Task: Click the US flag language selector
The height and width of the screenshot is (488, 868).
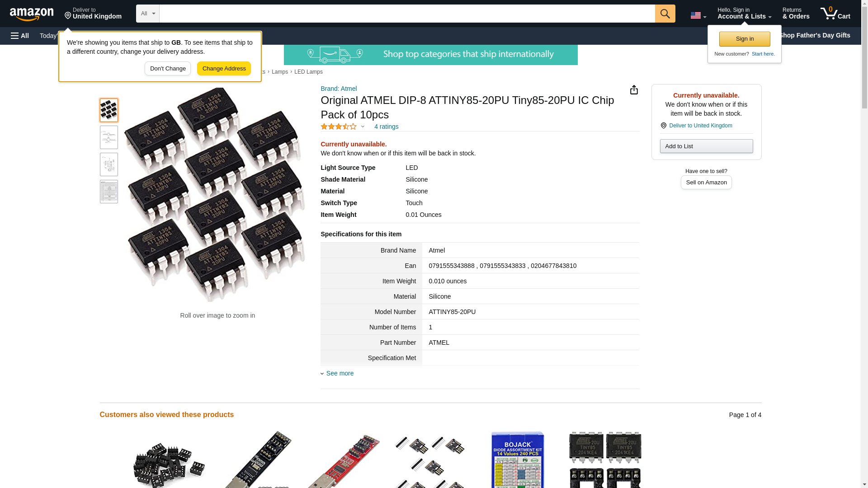Action: (x=698, y=15)
